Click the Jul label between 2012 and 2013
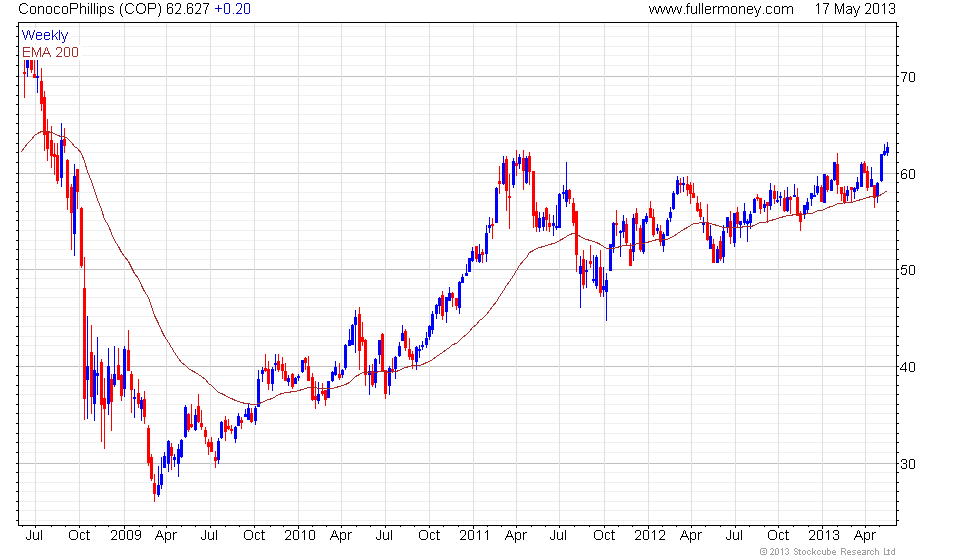Viewport: 980px width, 560px height. point(734,536)
